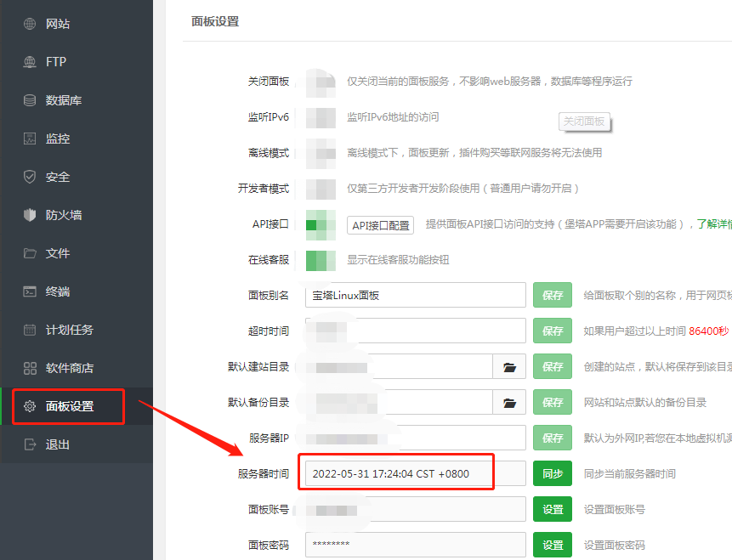The image size is (732, 560).
Task: Launch the 终端 terminal section
Action: tap(51, 291)
